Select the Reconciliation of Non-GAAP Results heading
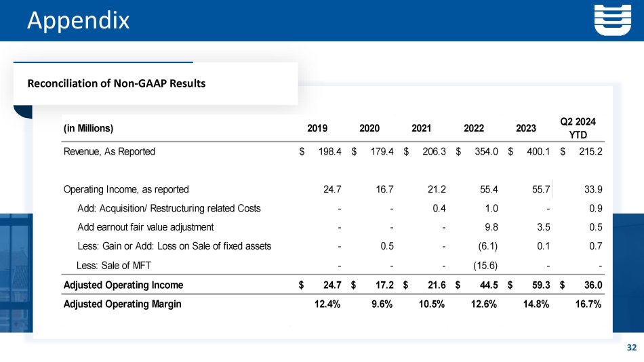The height and width of the screenshot is (362, 644). tap(116, 83)
